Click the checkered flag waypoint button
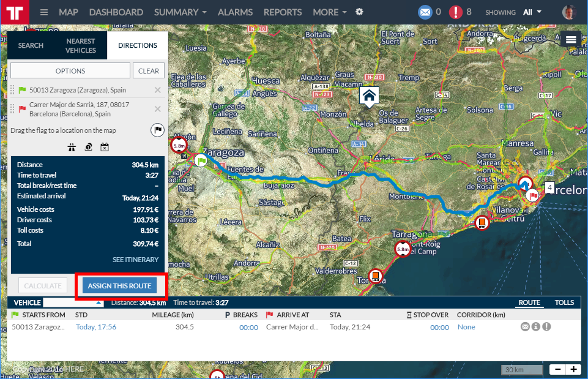The height and width of the screenshot is (379, 588). tap(157, 130)
